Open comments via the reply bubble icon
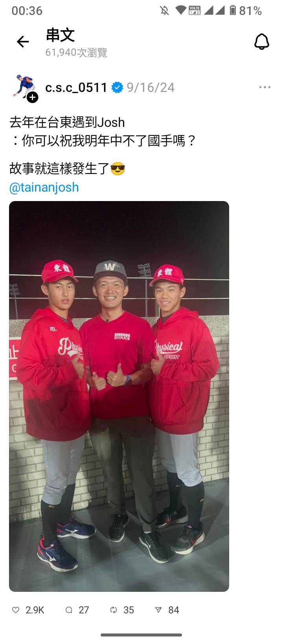 click(69, 610)
